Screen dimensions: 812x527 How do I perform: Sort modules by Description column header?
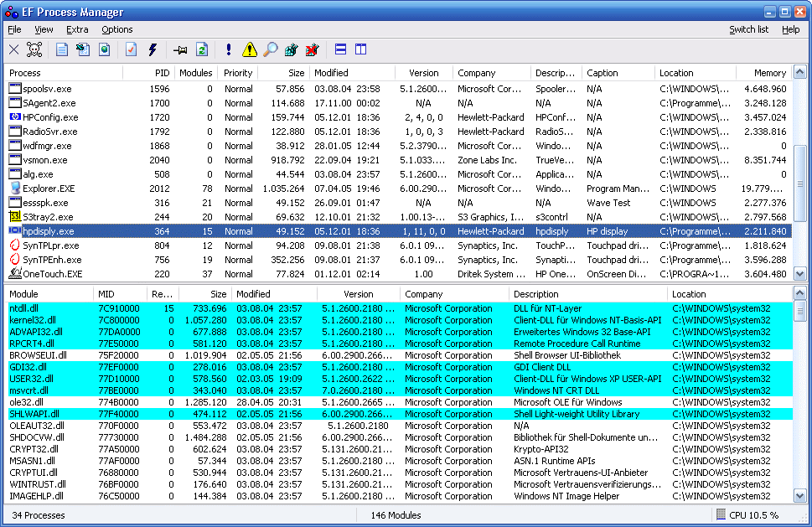[588, 294]
